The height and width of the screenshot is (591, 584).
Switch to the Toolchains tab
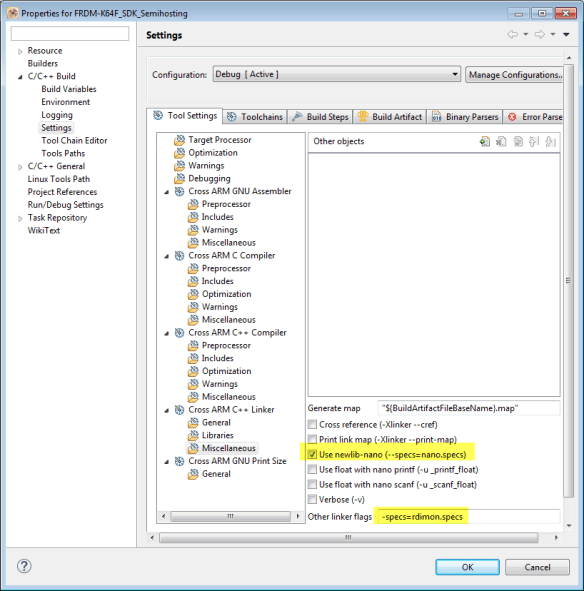(x=255, y=117)
